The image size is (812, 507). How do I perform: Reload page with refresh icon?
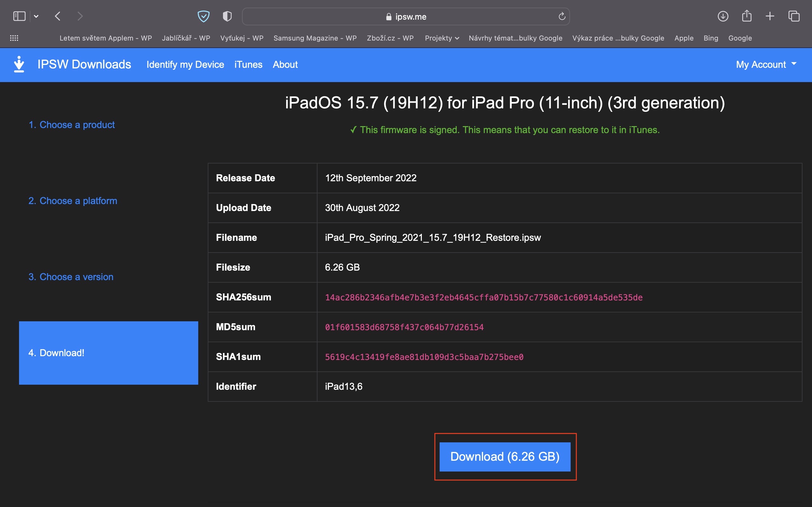coord(562,16)
